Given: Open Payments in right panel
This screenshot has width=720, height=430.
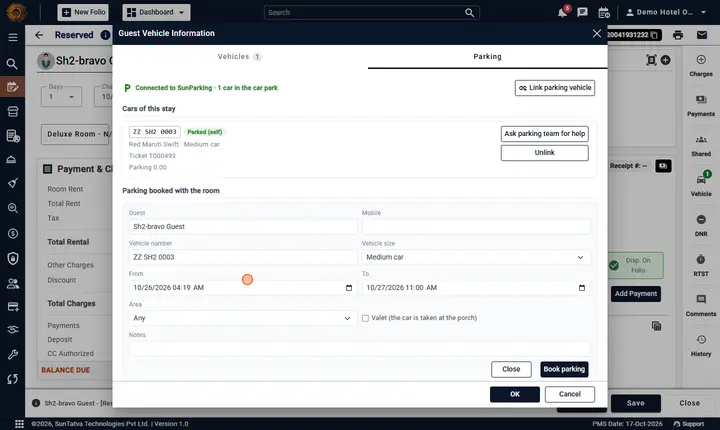Looking at the screenshot, I should pyautogui.click(x=701, y=106).
